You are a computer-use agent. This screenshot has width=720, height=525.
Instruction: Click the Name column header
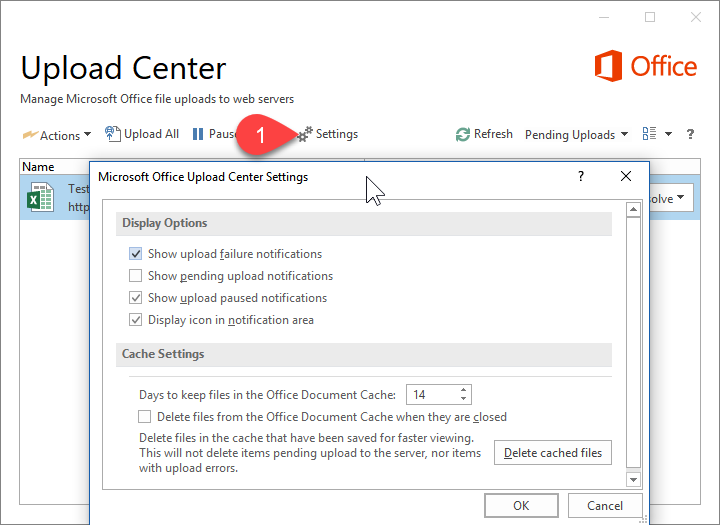pos(38,167)
